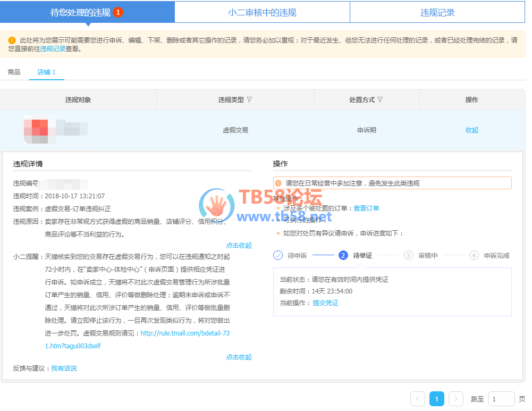Go to next page arrow
Screen dimensions: 532x411
tap(456, 399)
